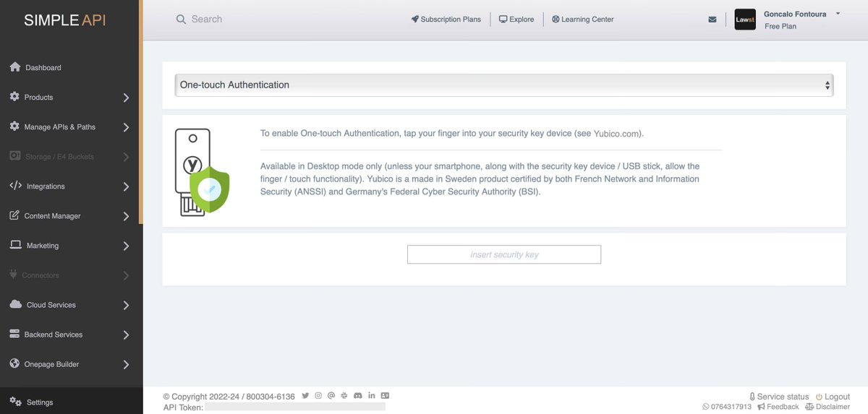The image size is (868, 414).
Task: Click the search magnifier icon
Action: 182,20
